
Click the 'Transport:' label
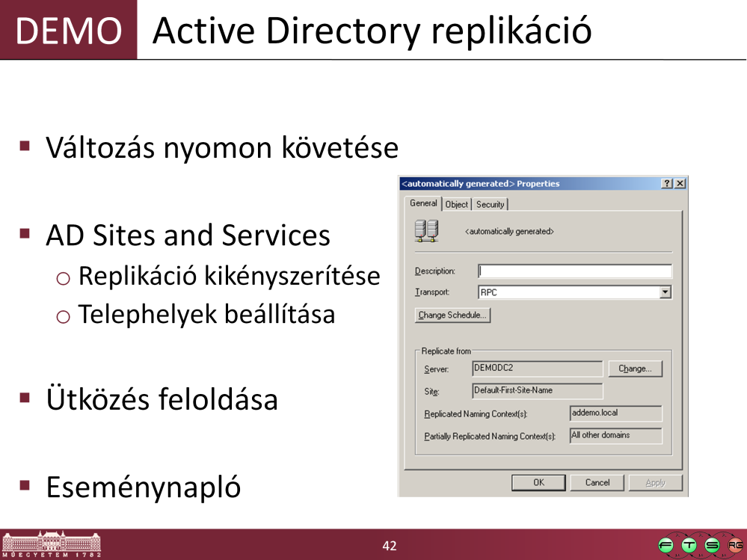[x=432, y=292]
